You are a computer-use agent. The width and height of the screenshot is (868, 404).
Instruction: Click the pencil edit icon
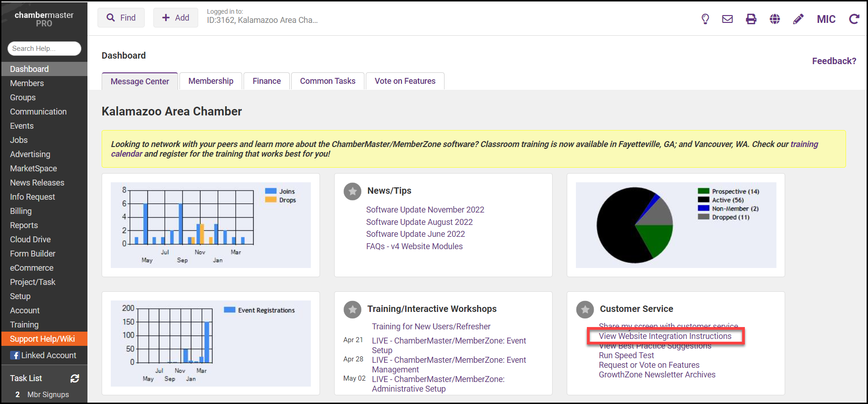[798, 19]
